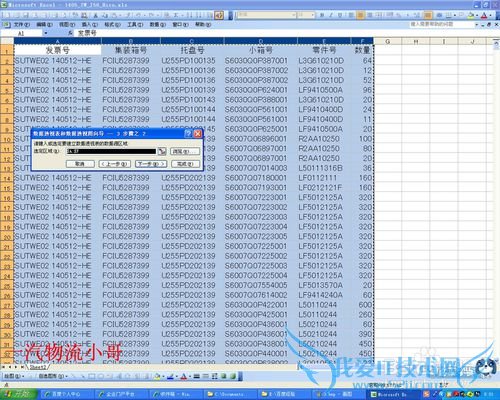500x400 pixels.
Task: Click the row 20 header
Action: point(7,236)
